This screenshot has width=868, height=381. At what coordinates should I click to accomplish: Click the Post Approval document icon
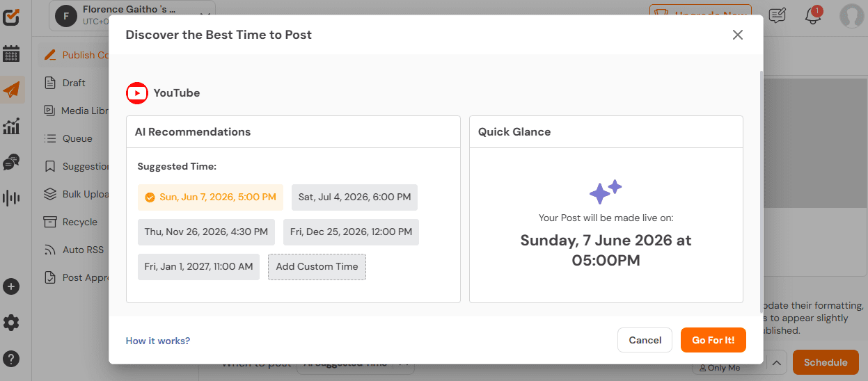tap(50, 277)
